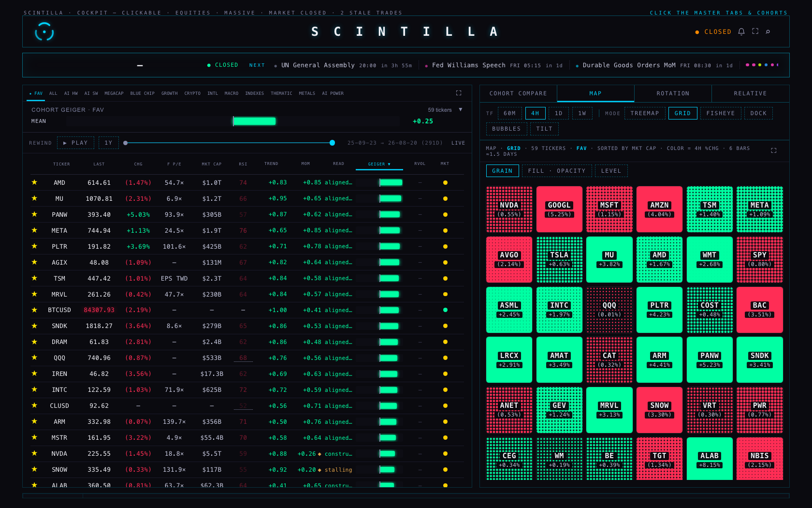Open the ALAB tile in the grid
Viewport: 812px width, 508px height.
click(710, 459)
